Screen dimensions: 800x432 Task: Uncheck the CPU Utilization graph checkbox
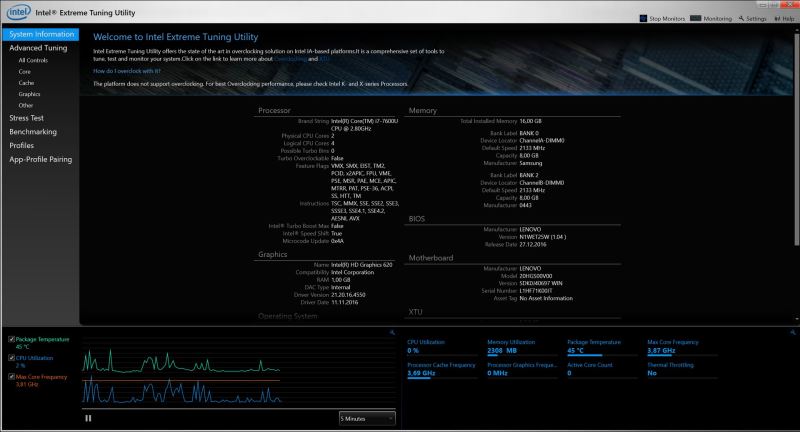click(11, 358)
